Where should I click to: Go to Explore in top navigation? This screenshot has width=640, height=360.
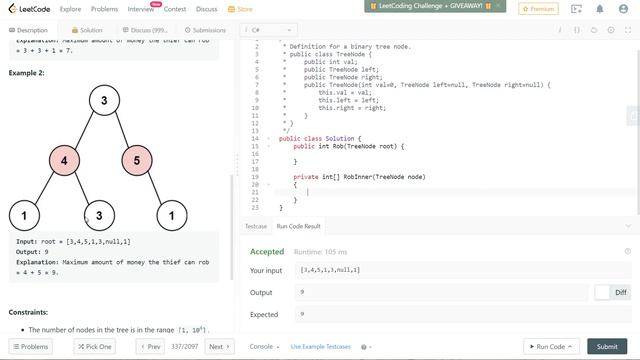[x=70, y=9]
